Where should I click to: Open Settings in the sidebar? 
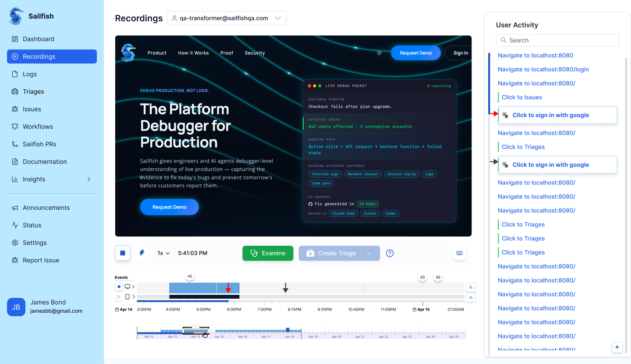click(x=52, y=243)
